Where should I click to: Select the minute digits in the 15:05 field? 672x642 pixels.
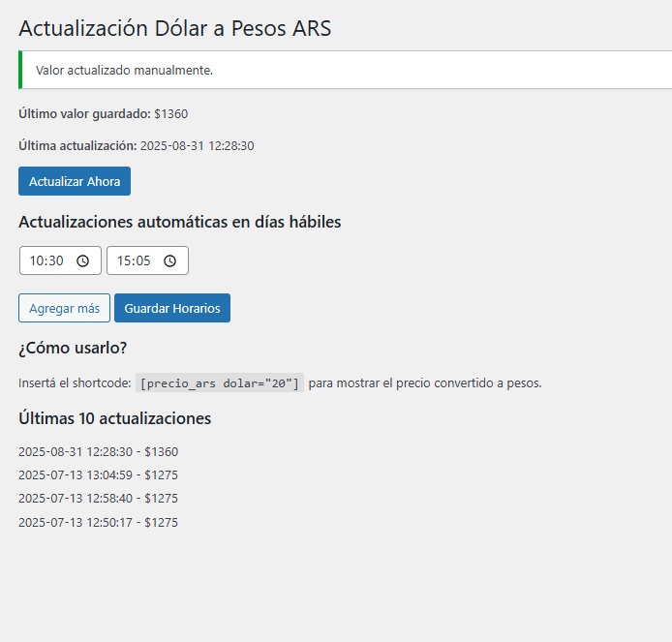141,260
